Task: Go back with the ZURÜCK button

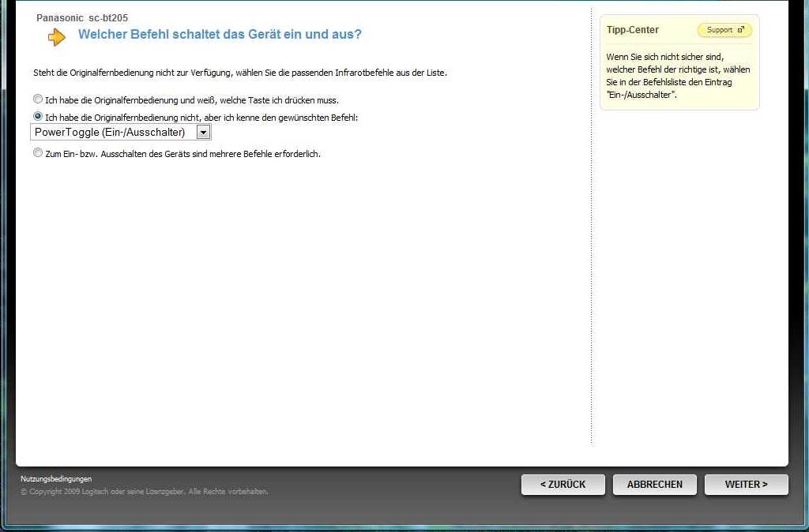Action: (x=563, y=485)
